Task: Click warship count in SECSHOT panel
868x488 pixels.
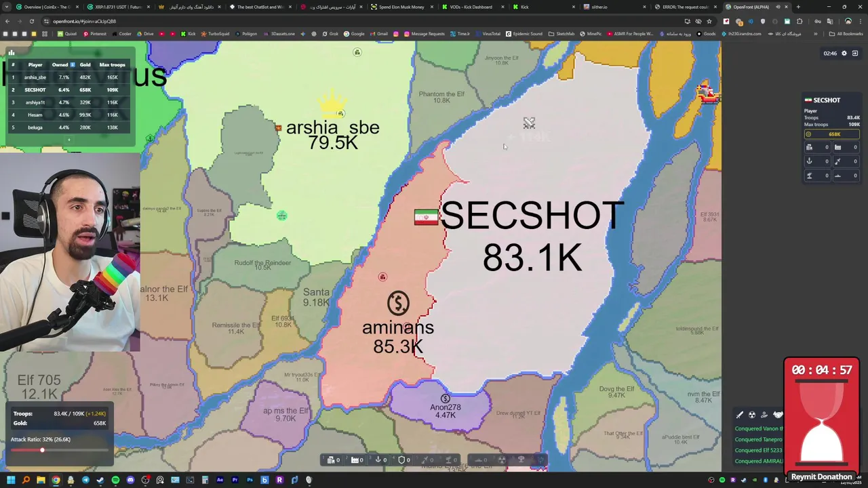Action: pos(847,176)
